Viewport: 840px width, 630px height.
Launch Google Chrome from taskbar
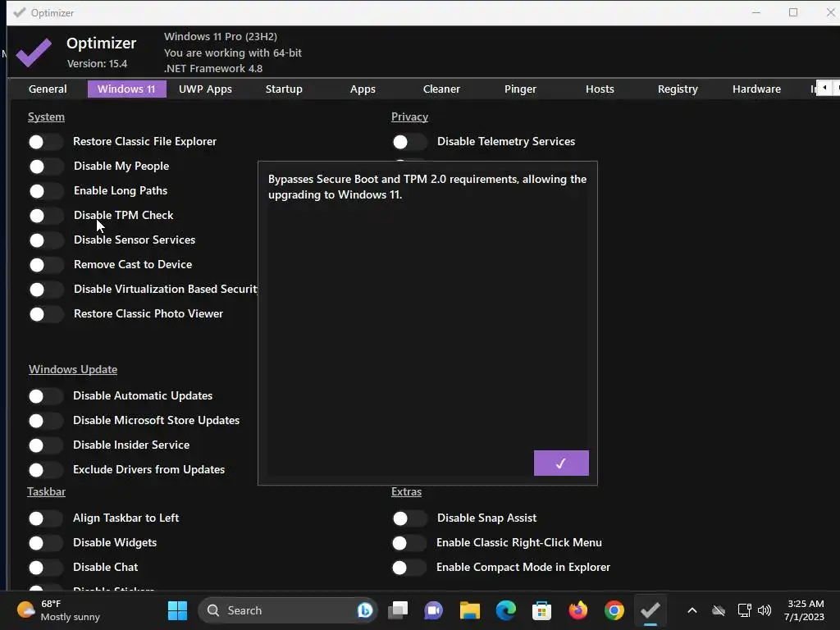tap(614, 610)
